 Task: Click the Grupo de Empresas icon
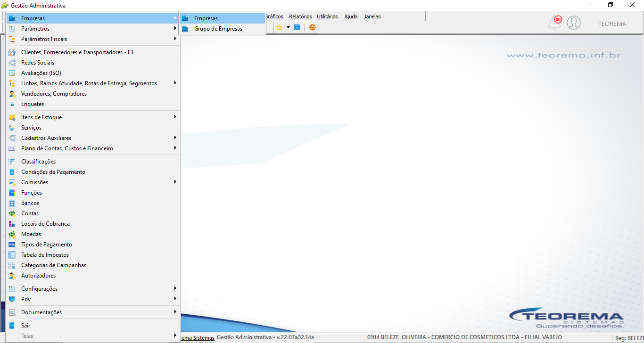[x=185, y=29]
